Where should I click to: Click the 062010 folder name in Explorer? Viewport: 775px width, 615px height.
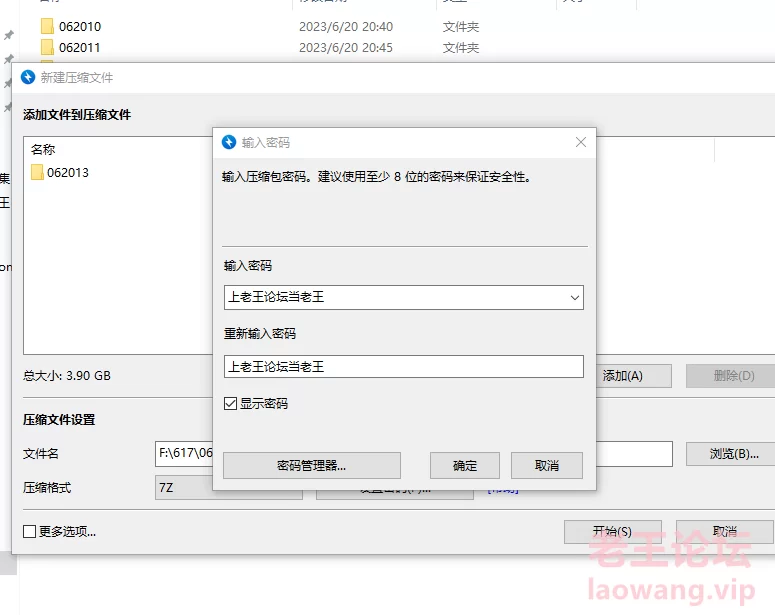point(80,27)
